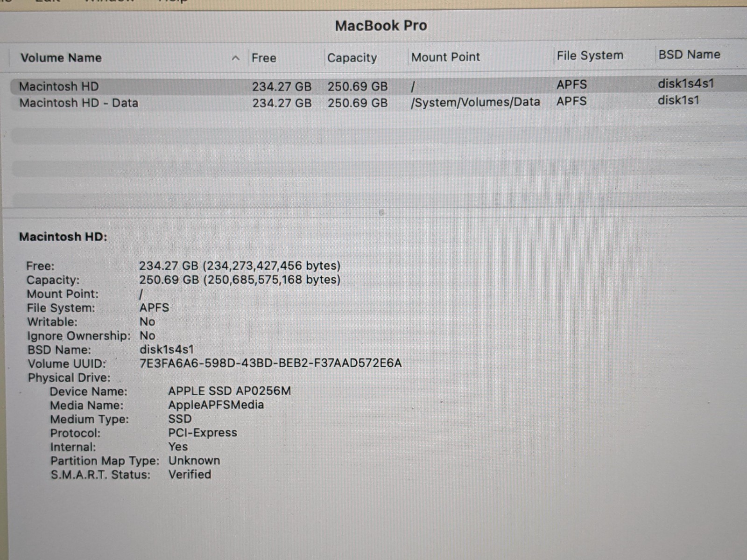
Task: Click the Volume UUID value 7E3FA6A6-598D-43BD-BEB2-F37AAD572E6A
Action: 271,363
